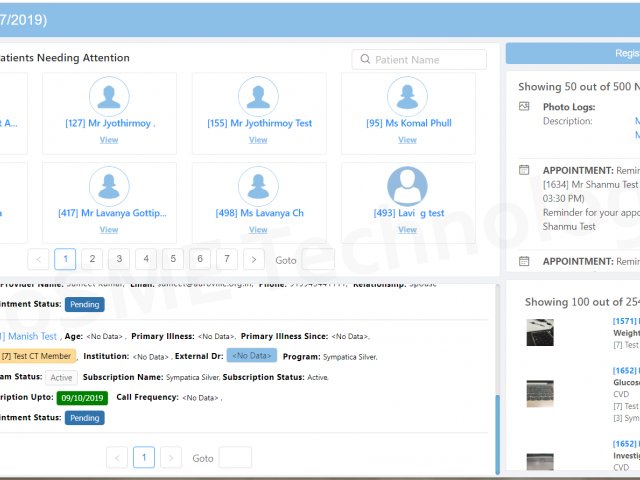Image resolution: width=640 pixels, height=480 pixels.
Task: Click the green 09/10/2019 subscription date badge
Action: (81, 397)
